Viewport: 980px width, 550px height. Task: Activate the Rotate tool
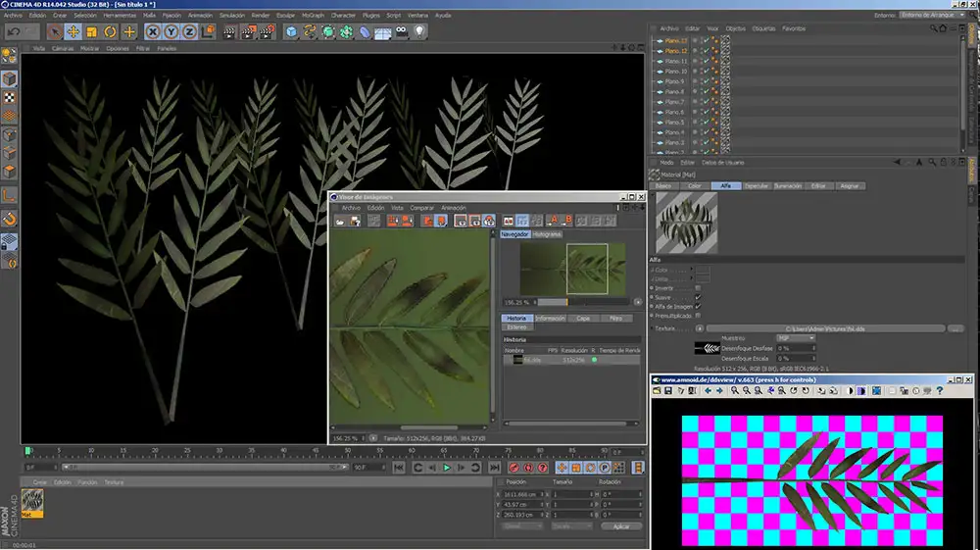110,31
